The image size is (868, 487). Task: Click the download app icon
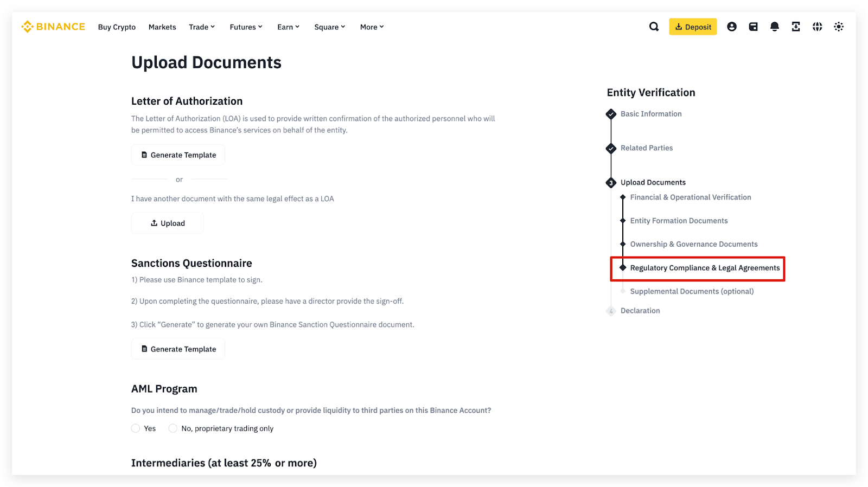(x=796, y=27)
